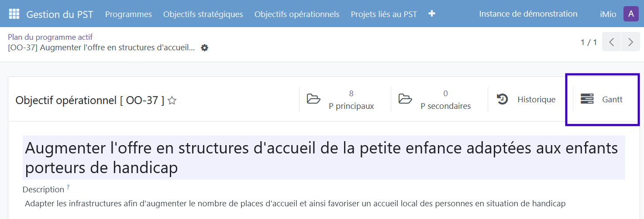
Task: Click the Description help question mark
Action: (68, 188)
